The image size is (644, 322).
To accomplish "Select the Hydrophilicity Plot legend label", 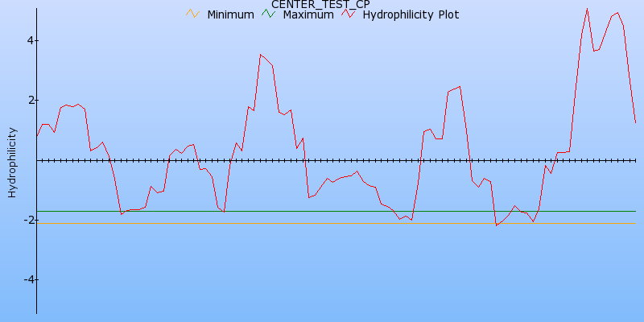I will (411, 14).
